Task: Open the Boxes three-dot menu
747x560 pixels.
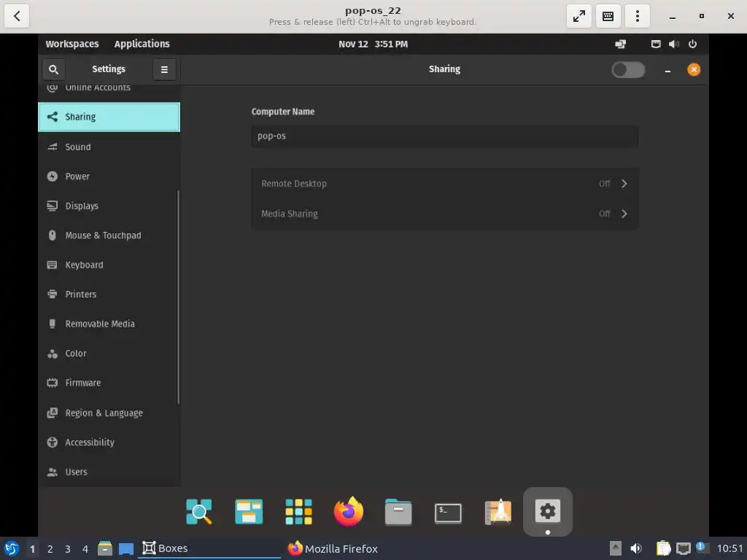Action: tap(637, 16)
